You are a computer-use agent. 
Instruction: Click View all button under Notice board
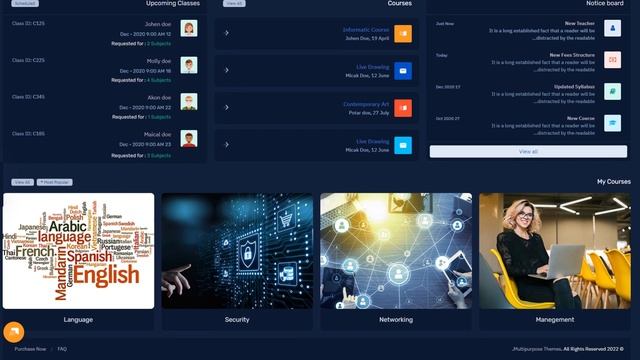click(528, 151)
